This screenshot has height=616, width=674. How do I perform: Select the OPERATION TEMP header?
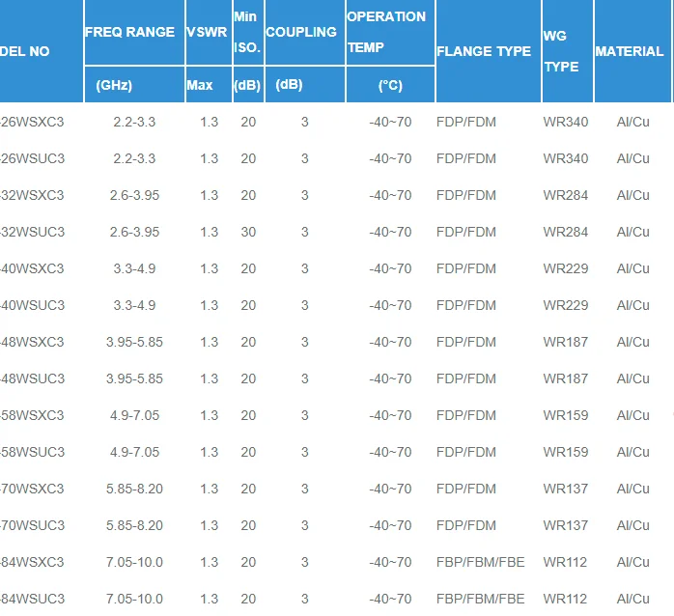386,32
